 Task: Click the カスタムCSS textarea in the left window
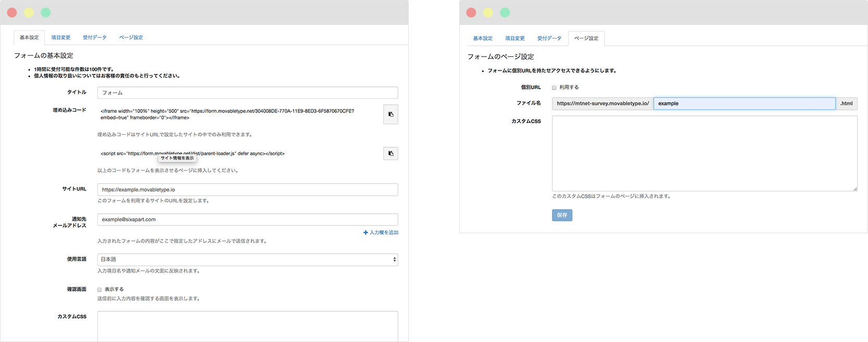point(248,326)
